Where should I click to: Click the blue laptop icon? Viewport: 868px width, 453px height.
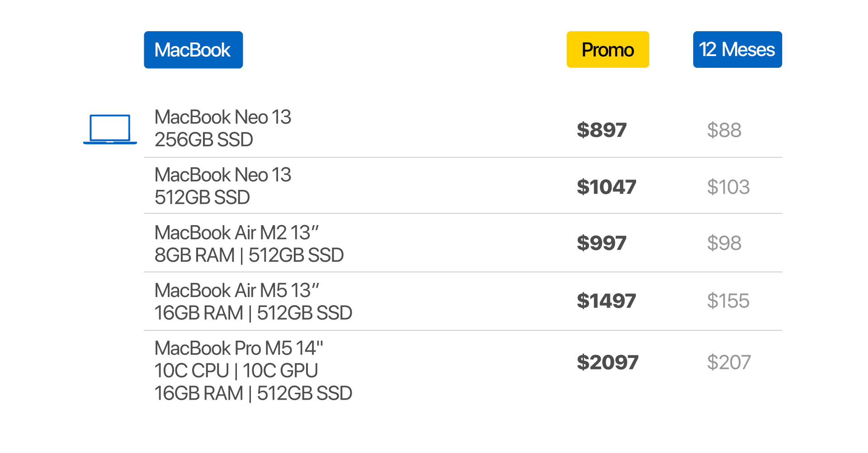coord(110,129)
